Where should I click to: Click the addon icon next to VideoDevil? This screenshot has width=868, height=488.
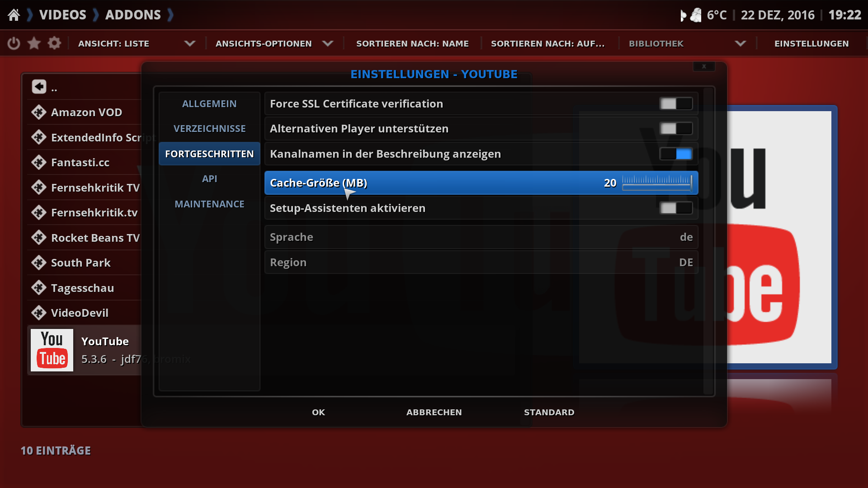pyautogui.click(x=39, y=313)
